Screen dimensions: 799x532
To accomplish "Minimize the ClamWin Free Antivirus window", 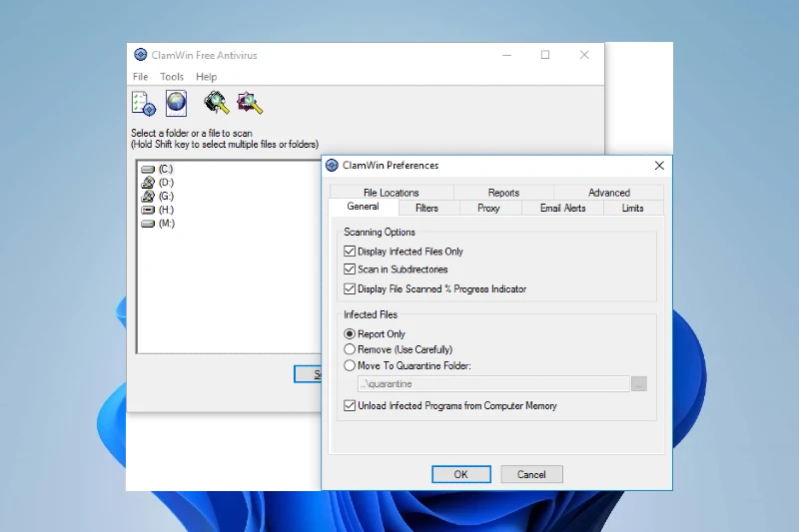I will (x=507, y=55).
